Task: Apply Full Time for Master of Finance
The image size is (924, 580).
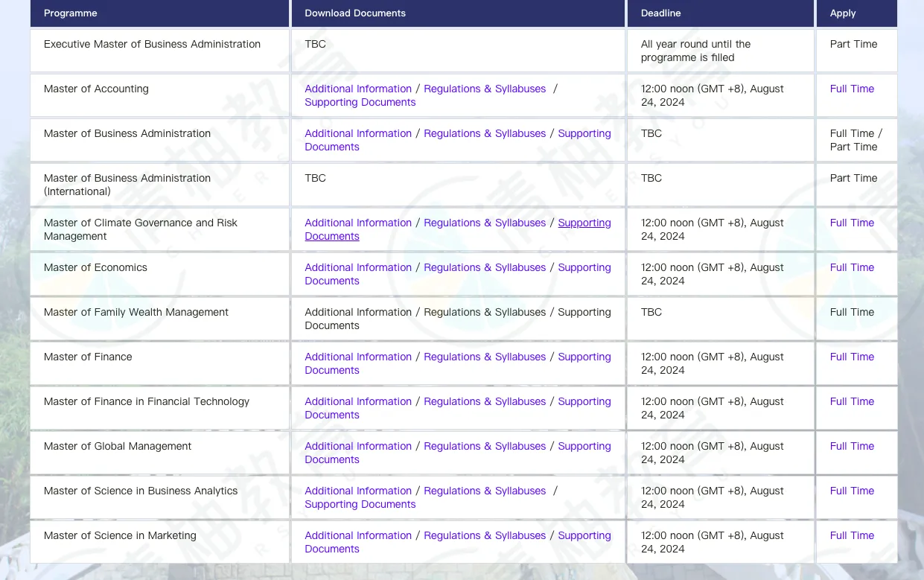Action: 852,357
